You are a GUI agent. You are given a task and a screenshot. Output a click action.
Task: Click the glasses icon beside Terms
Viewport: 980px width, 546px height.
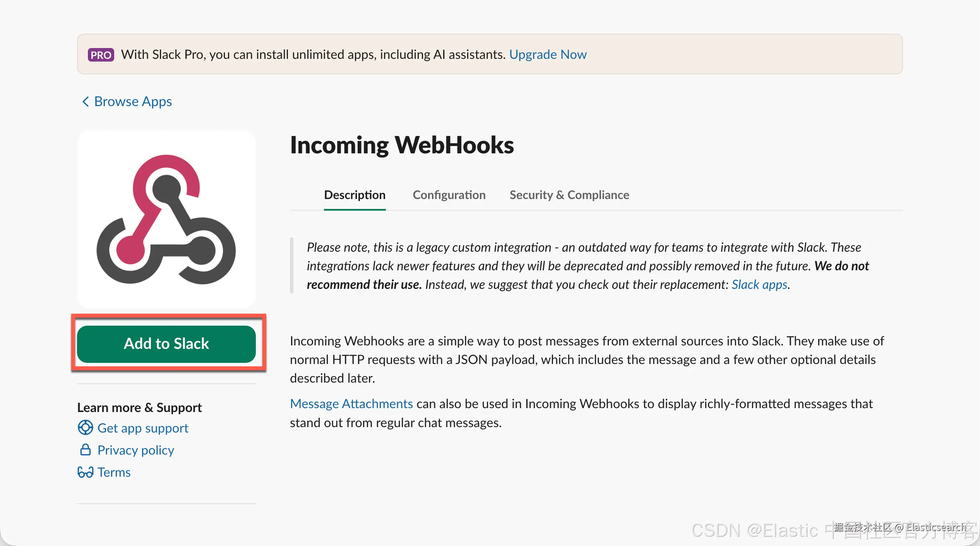85,472
